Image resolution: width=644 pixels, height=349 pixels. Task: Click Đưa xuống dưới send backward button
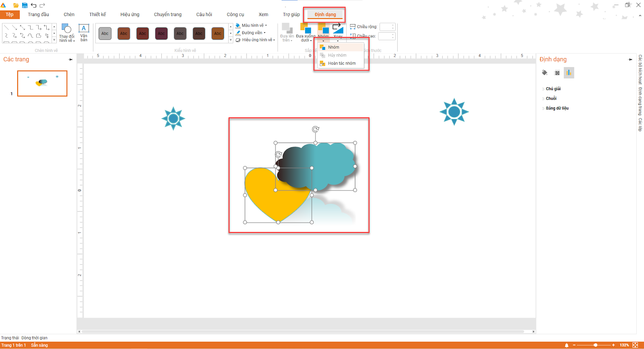305,33
